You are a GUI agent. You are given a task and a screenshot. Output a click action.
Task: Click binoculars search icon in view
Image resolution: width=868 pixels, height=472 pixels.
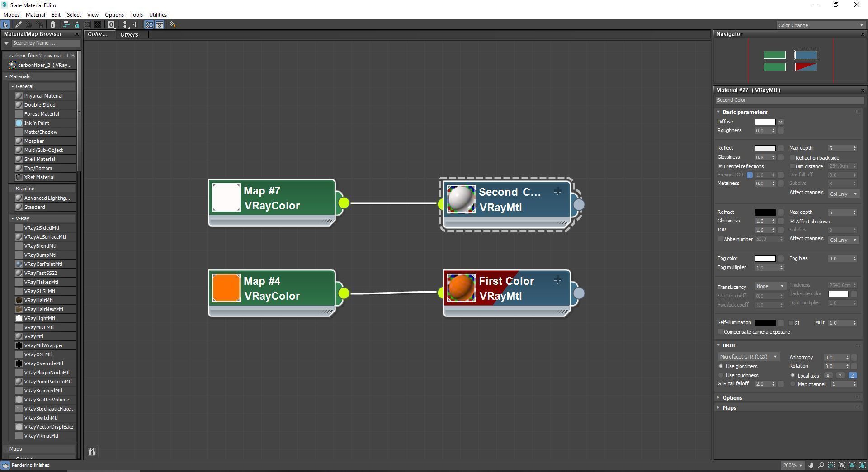pos(92,452)
